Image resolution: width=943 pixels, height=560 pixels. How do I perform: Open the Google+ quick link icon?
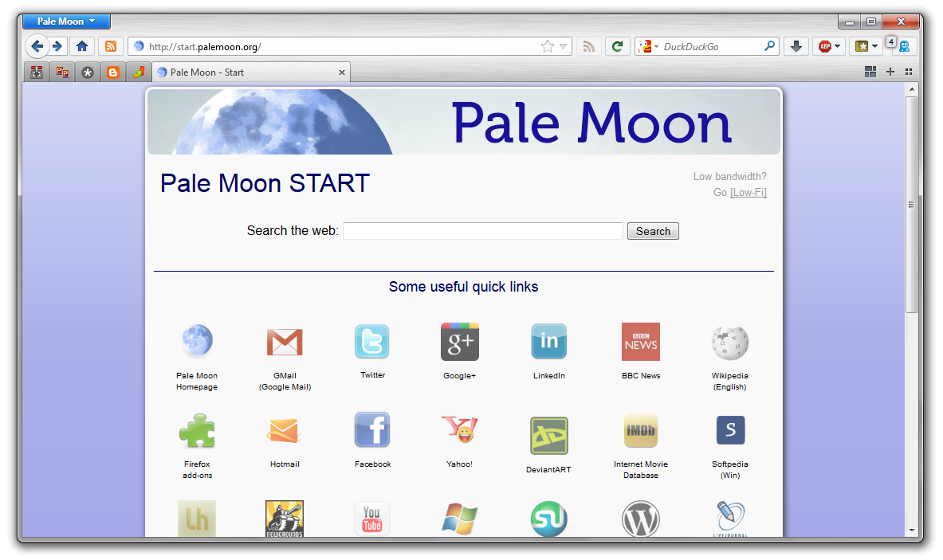click(x=459, y=342)
